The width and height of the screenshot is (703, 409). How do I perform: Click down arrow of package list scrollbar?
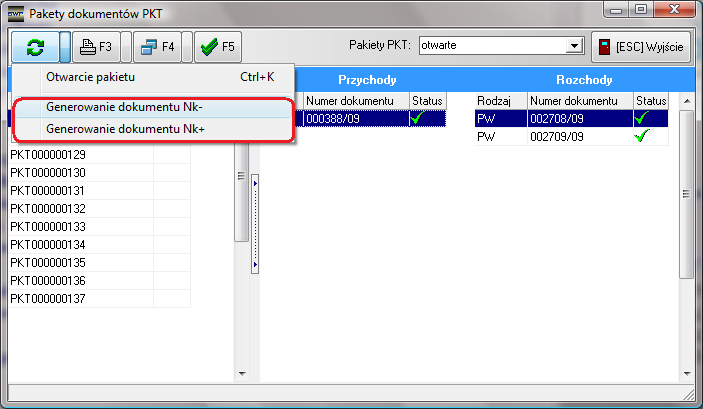241,374
